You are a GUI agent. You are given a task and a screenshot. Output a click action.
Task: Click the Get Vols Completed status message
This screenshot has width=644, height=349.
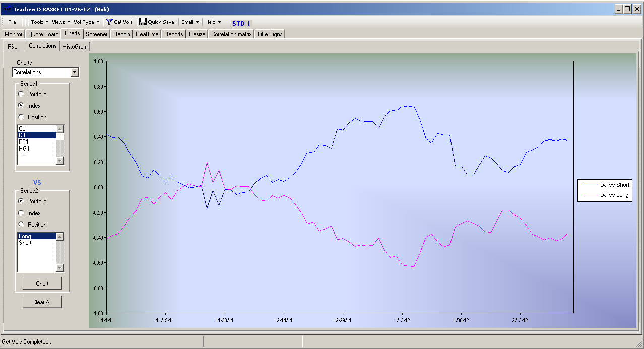click(x=27, y=342)
